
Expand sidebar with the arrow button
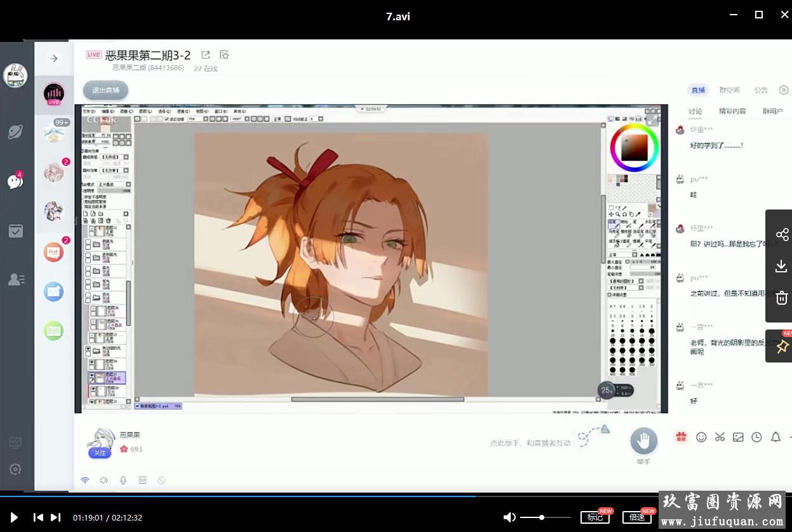[54, 58]
